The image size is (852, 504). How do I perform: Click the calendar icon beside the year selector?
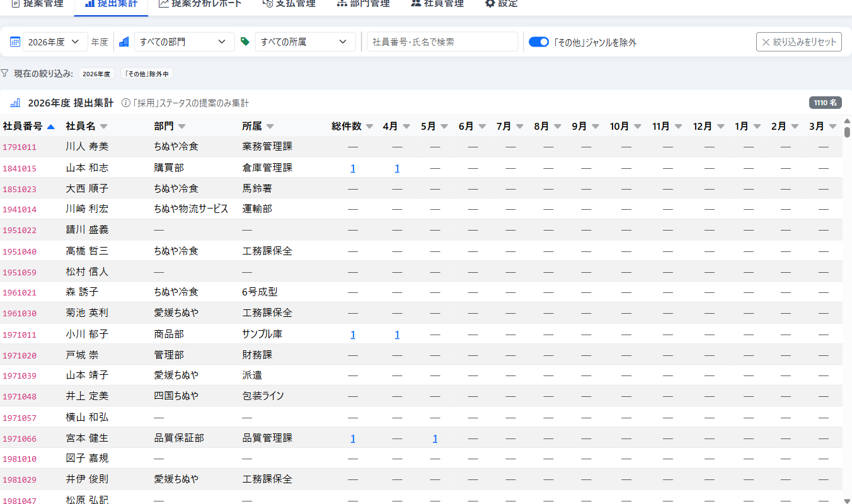(15, 42)
